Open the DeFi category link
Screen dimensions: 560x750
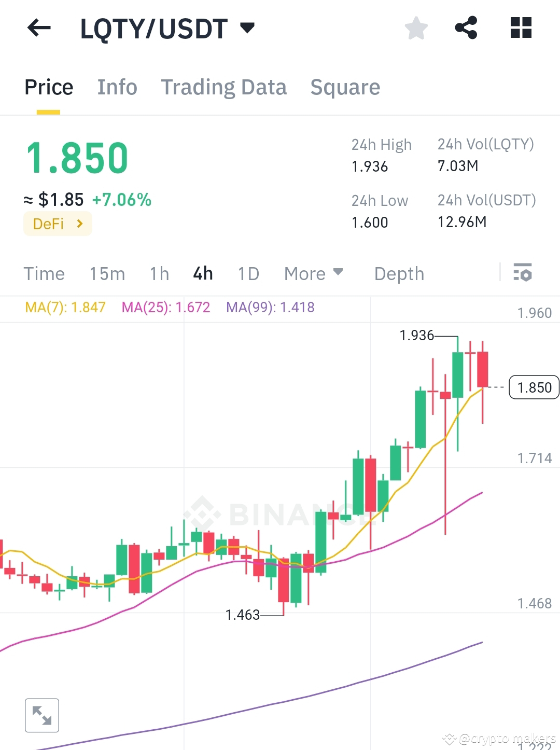tap(57, 224)
